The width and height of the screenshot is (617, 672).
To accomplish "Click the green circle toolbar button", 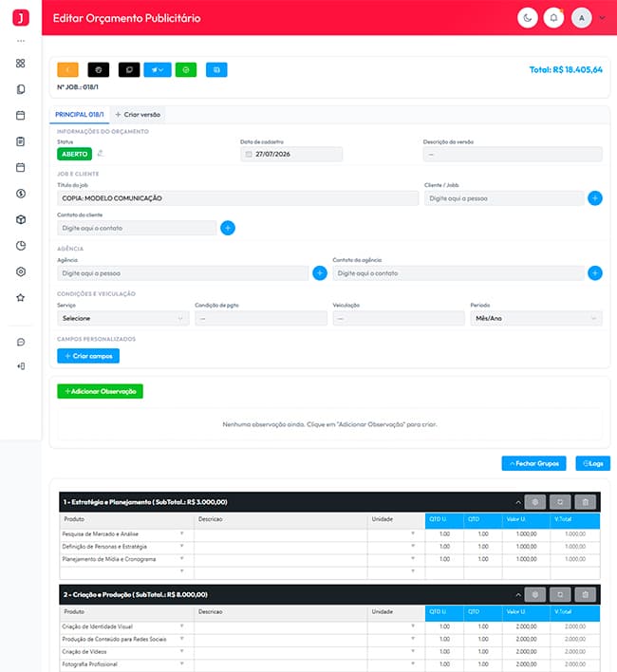I will click(186, 70).
